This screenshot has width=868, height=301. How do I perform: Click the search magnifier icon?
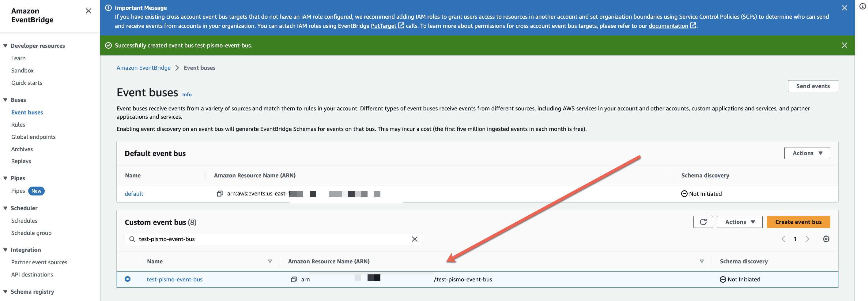click(x=132, y=239)
